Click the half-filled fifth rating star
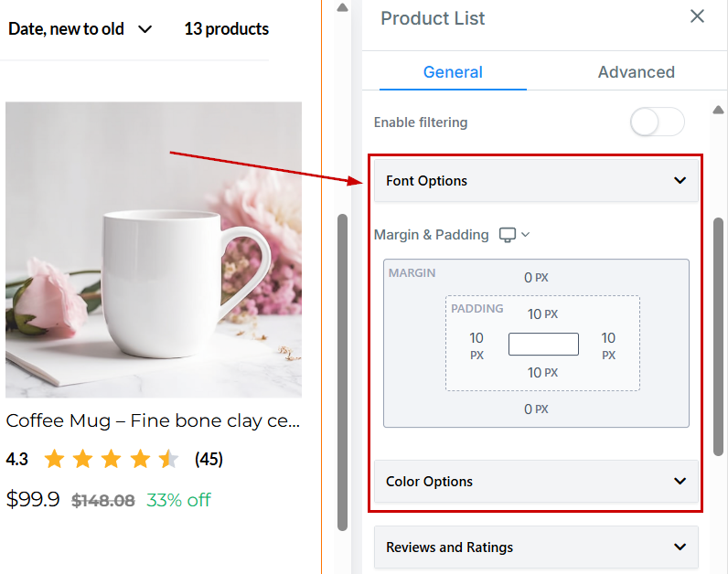The height and width of the screenshot is (574, 728). pos(169,459)
